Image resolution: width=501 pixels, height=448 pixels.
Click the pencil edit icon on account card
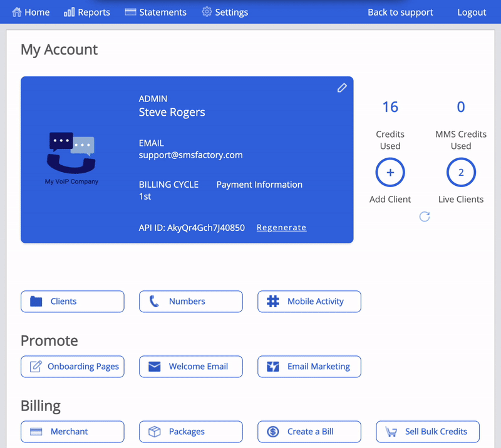click(x=342, y=88)
